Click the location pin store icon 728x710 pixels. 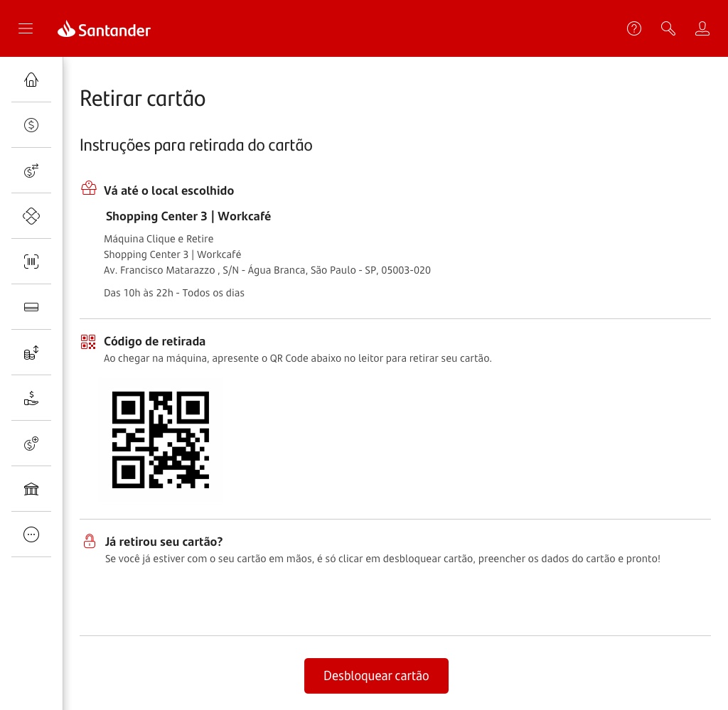89,188
